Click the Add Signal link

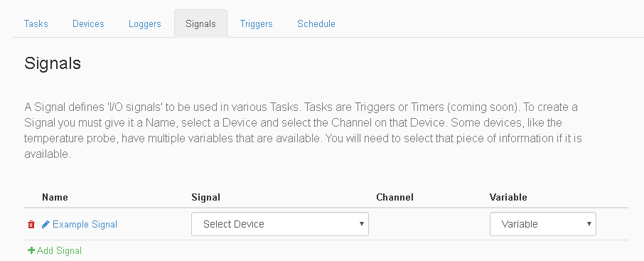(x=59, y=250)
